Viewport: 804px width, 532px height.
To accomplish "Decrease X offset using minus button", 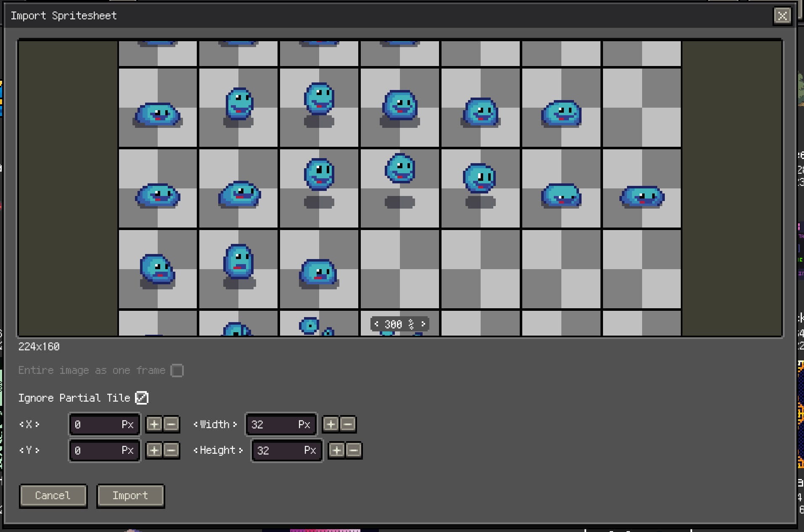I will point(171,424).
